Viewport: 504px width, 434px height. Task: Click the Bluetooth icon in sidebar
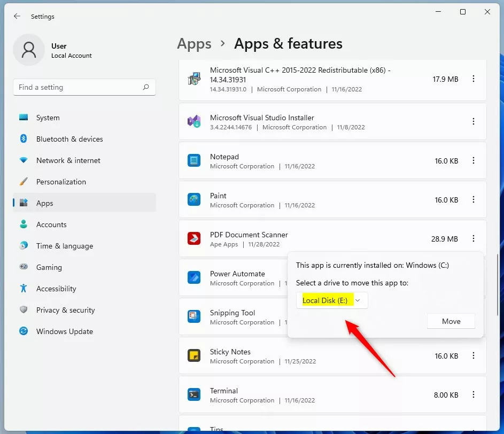click(24, 138)
